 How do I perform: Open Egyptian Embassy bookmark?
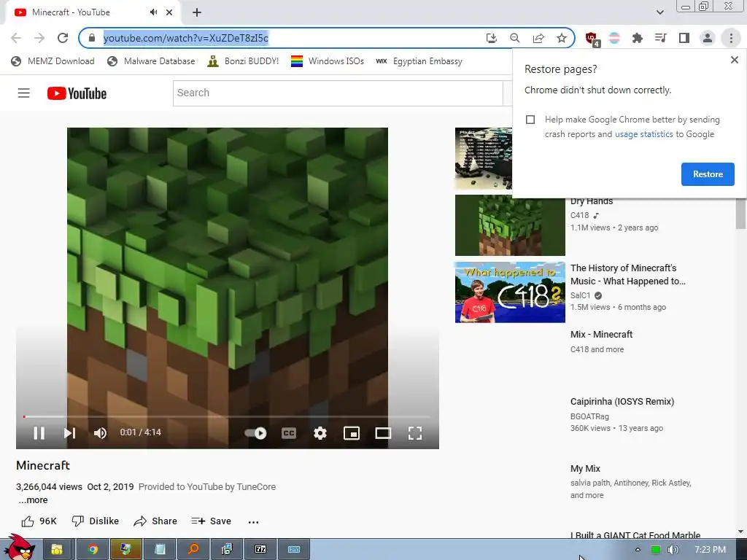pos(419,61)
